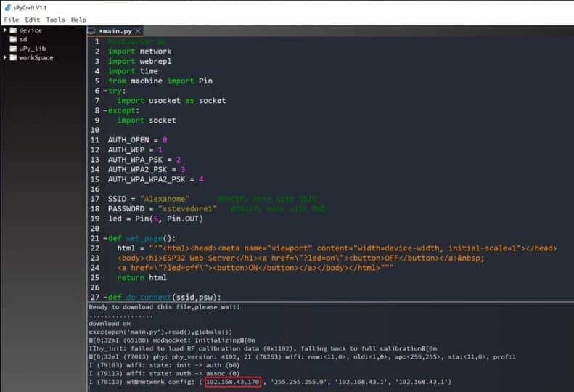Close the main.py tab
This screenshot has width=574, height=392.
coord(138,31)
